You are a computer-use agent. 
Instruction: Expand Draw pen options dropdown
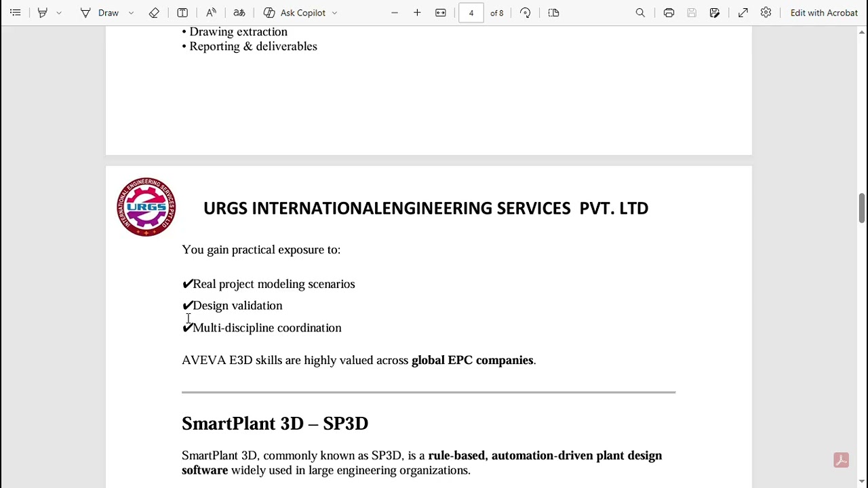(x=131, y=13)
